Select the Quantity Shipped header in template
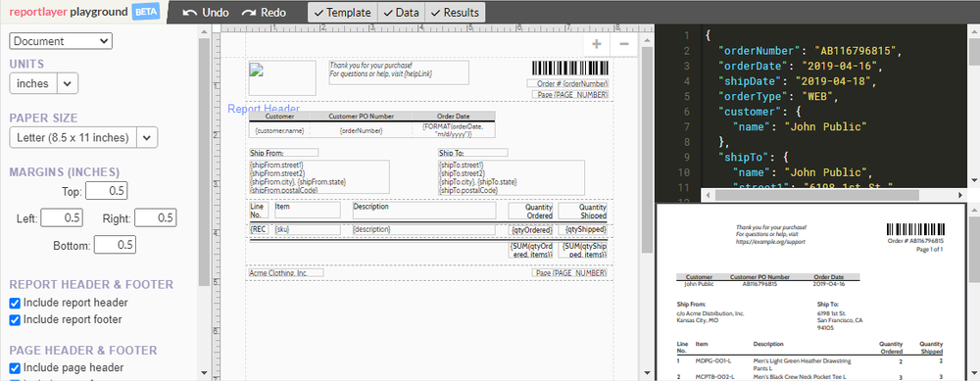This screenshot has width=980, height=381. [582, 212]
